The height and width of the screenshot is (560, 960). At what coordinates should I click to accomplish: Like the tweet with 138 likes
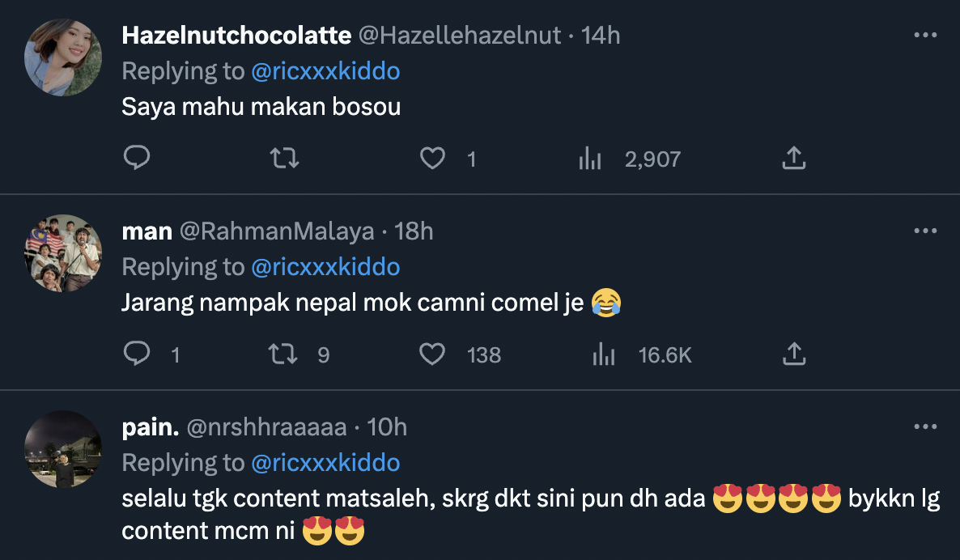(433, 354)
